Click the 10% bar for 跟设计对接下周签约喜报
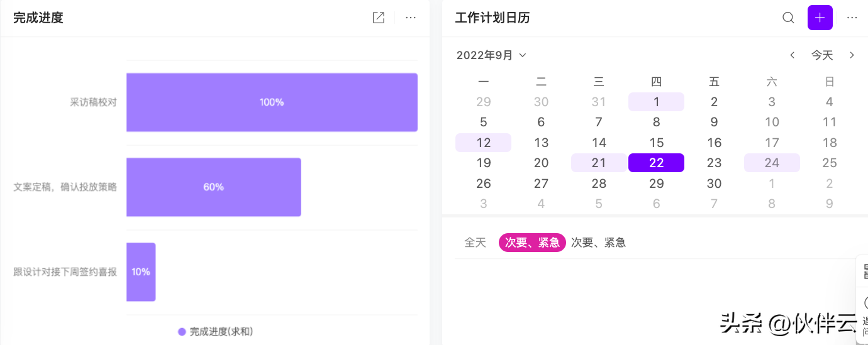Screen dimensions: 868x345 point(141,271)
